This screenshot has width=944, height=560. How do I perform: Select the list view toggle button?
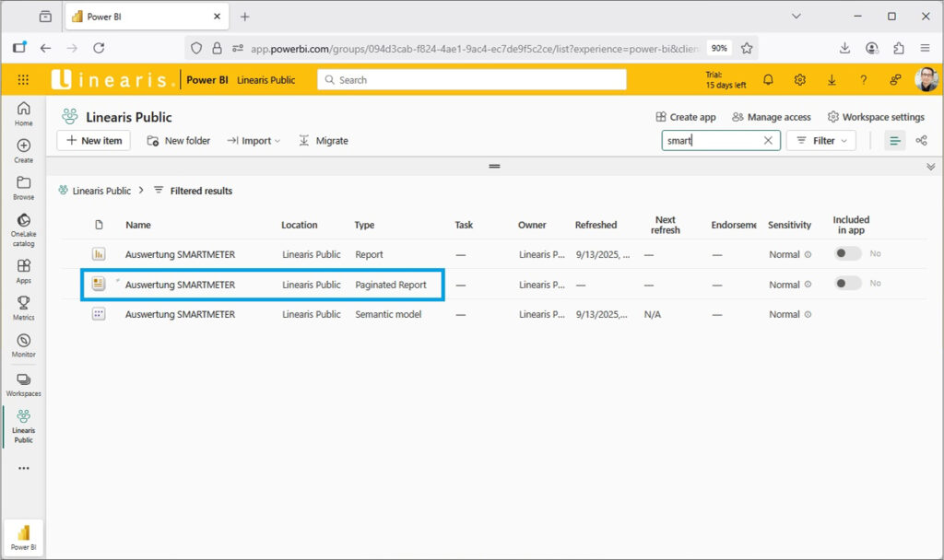click(894, 141)
